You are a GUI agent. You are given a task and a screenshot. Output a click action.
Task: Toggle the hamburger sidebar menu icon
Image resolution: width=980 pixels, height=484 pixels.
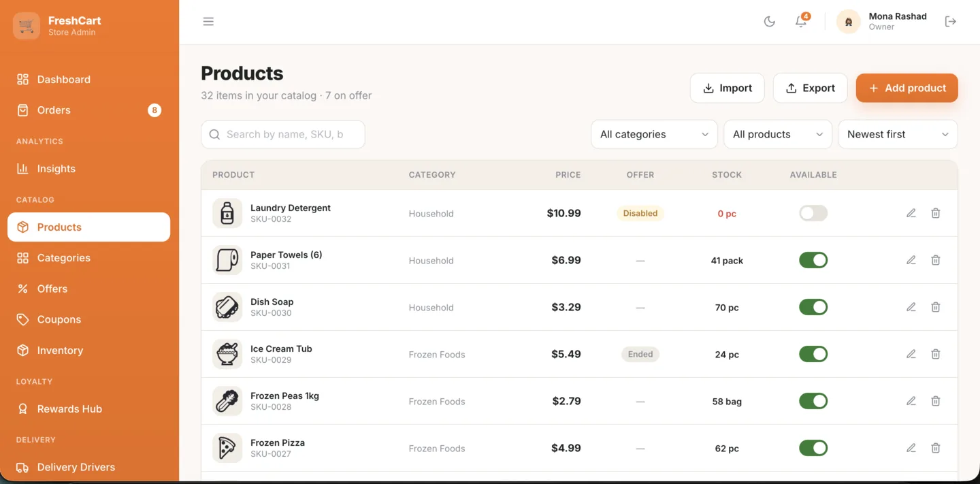(x=208, y=22)
